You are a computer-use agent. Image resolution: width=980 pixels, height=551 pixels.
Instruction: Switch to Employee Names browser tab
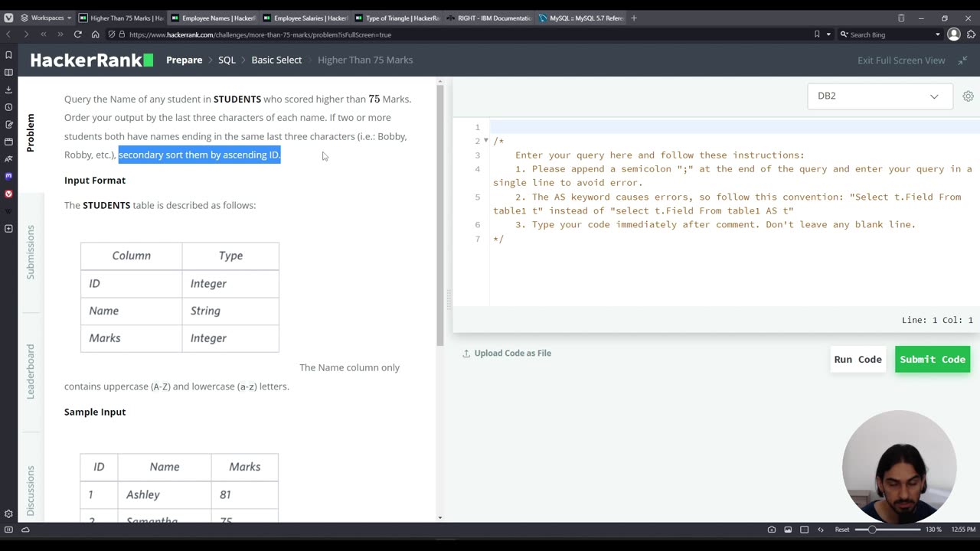[x=212, y=18]
